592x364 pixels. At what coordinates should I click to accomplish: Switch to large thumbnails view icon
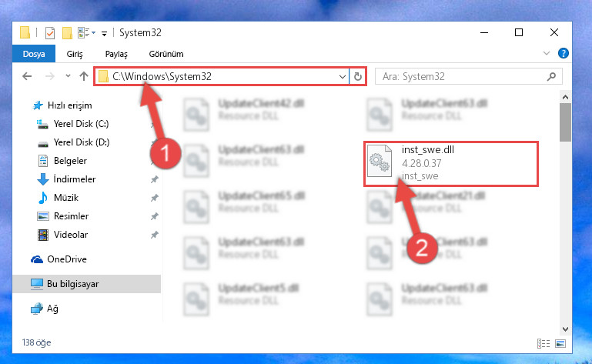(560, 343)
